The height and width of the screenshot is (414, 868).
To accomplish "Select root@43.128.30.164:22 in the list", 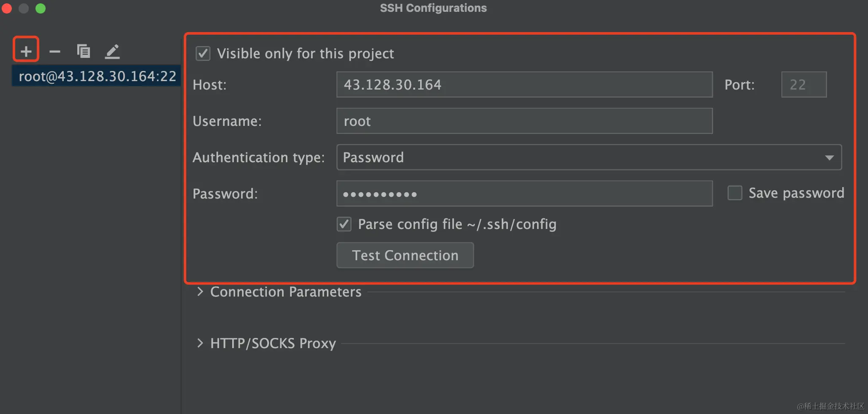I will pos(97,76).
